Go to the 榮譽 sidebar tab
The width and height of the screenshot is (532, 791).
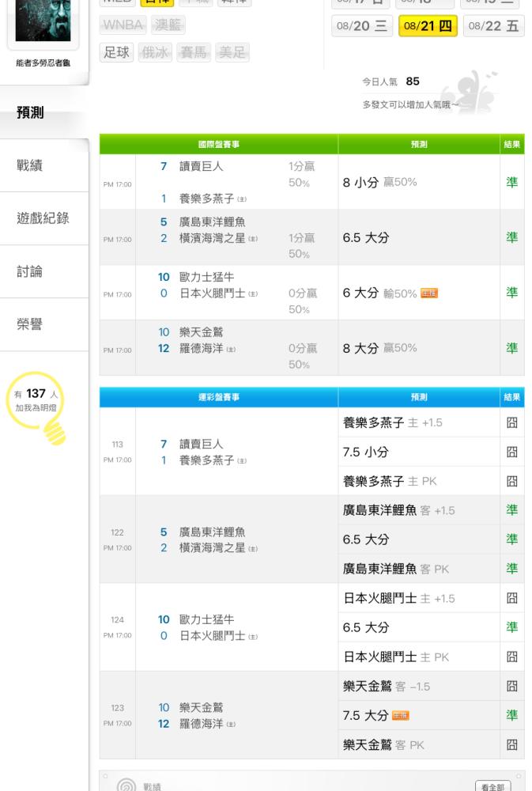[30, 324]
